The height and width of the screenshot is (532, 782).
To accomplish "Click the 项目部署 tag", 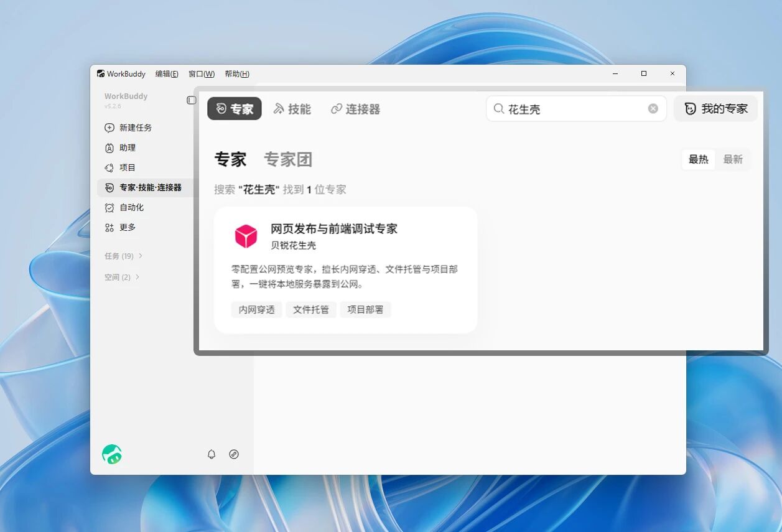I will point(365,309).
